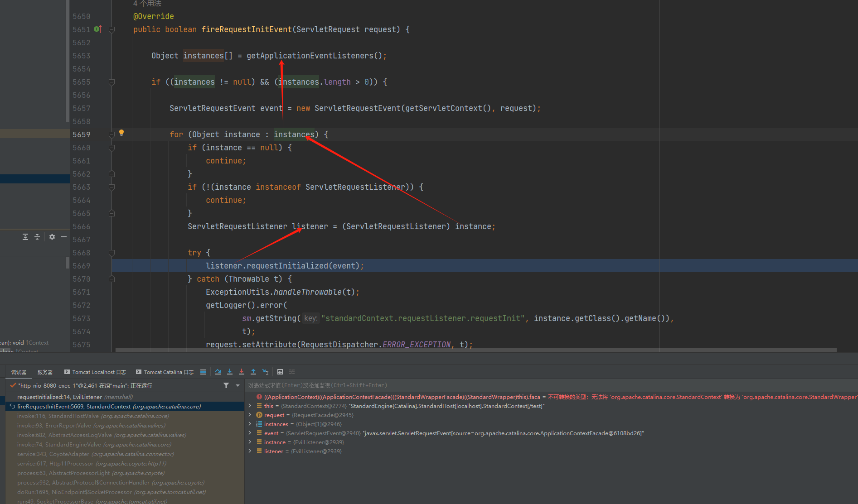Click listener.requestInitialized(event) on line 5669
Image resolution: width=858 pixels, height=504 pixels.
click(x=283, y=266)
